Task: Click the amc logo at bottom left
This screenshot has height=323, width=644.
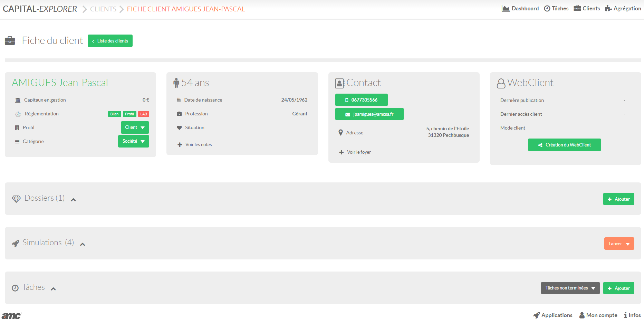Action: (11, 316)
